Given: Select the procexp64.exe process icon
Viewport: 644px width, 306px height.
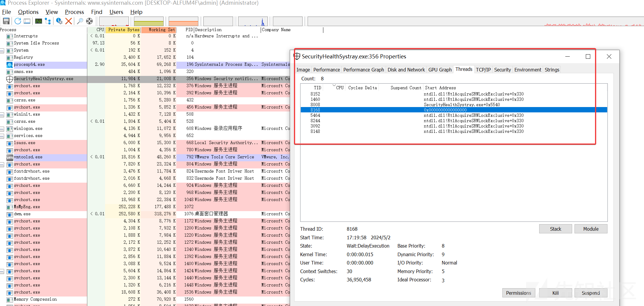Looking at the screenshot, I should coord(10,65).
